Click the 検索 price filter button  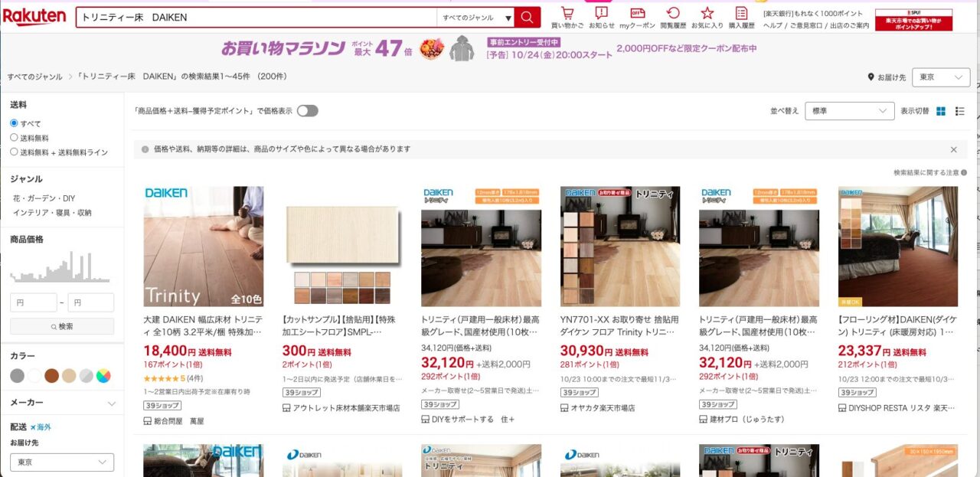point(62,326)
